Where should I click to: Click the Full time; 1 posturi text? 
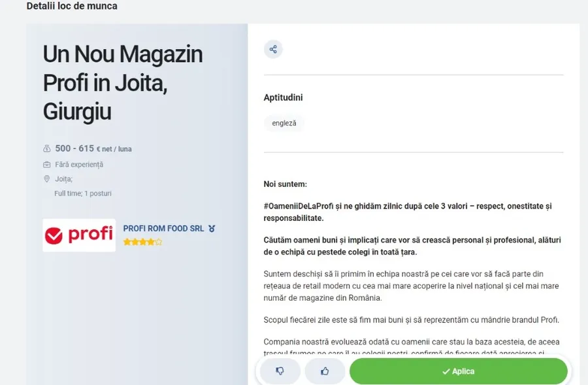pos(83,193)
